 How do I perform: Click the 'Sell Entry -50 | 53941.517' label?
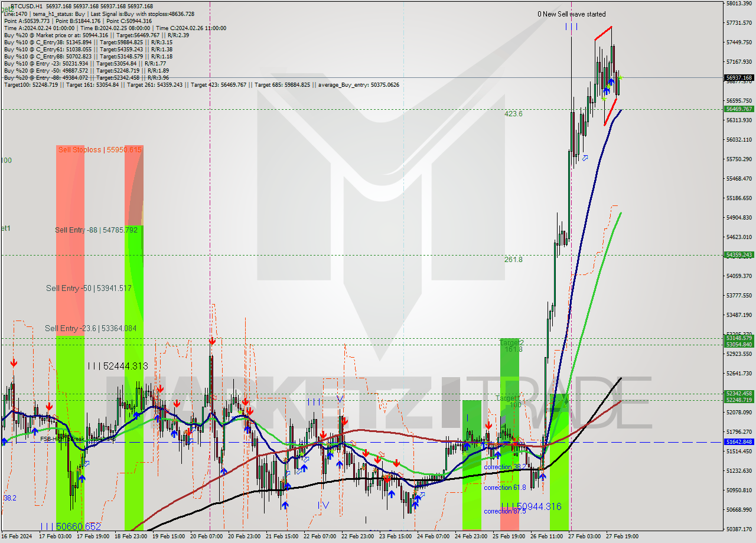coord(89,289)
